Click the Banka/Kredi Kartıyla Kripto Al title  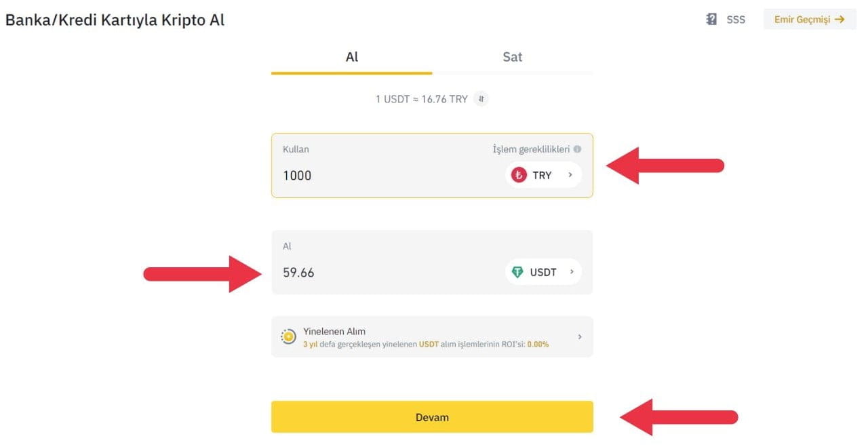pos(115,20)
